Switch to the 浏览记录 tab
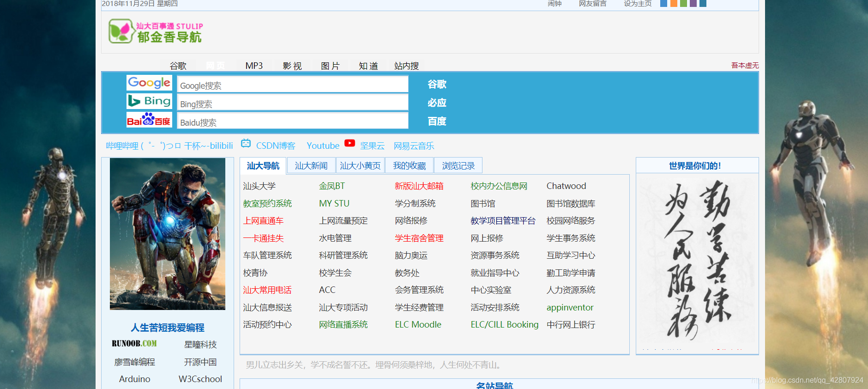This screenshot has width=868, height=389. [458, 166]
